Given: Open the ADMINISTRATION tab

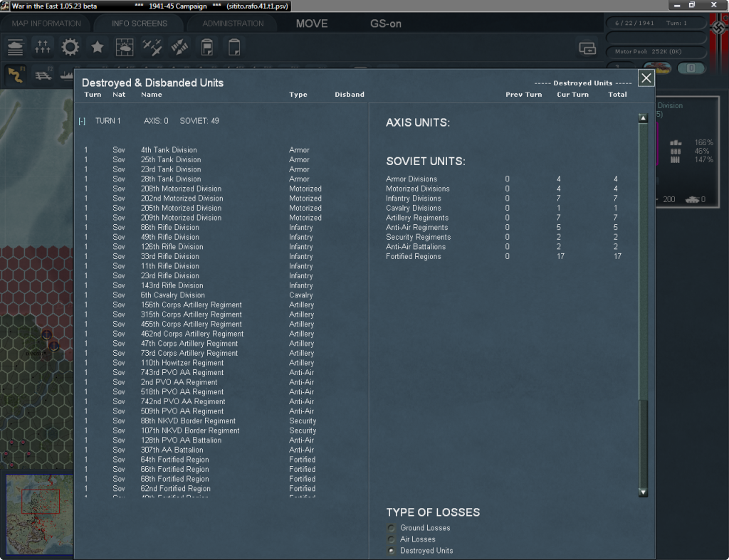Looking at the screenshot, I should 233,23.
